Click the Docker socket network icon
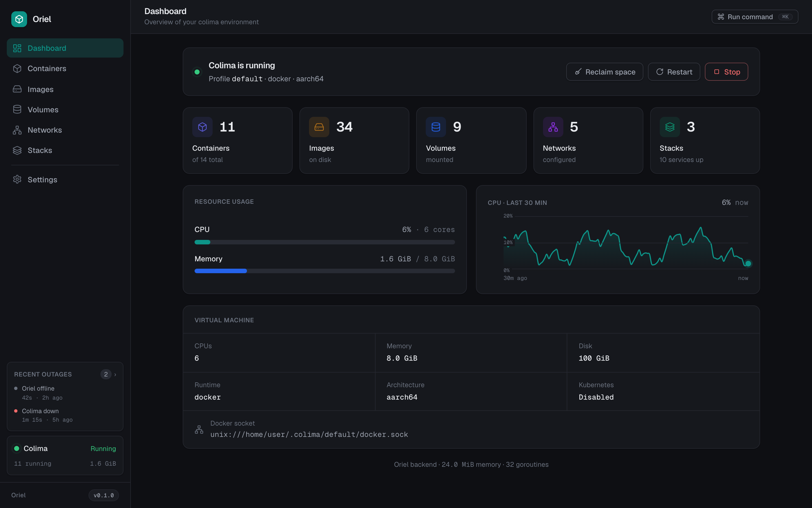This screenshot has height=508, width=812. pyautogui.click(x=199, y=429)
